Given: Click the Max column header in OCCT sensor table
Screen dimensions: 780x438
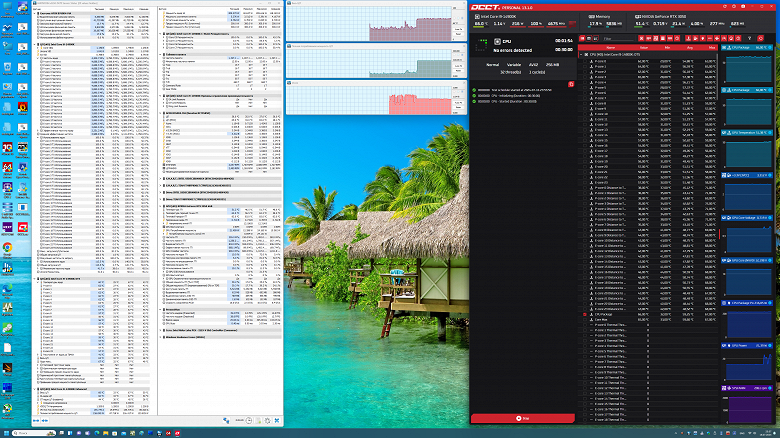Looking at the screenshot, I should (713, 47).
